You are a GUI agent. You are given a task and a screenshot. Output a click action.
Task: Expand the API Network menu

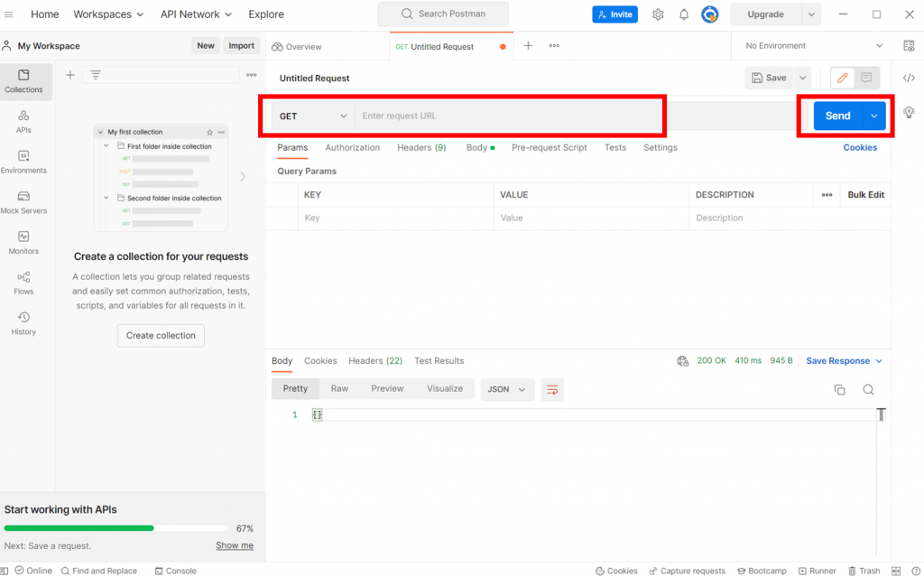pyautogui.click(x=196, y=14)
